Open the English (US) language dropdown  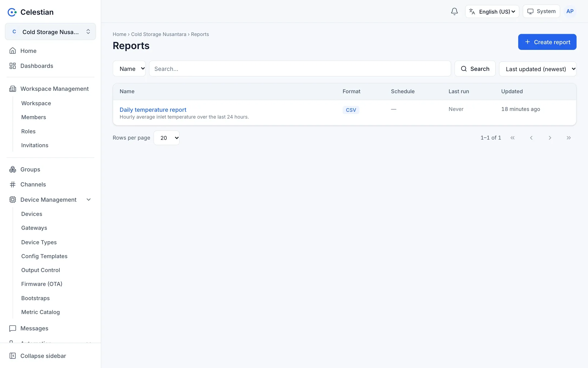coord(492,11)
